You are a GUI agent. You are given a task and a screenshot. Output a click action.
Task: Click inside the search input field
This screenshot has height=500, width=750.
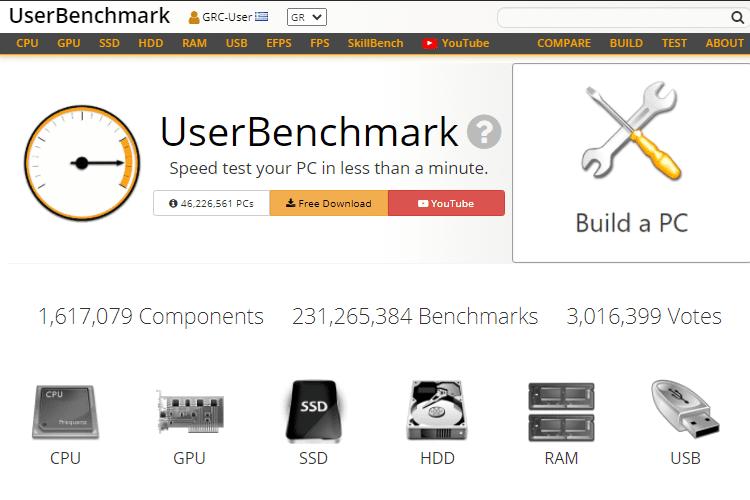(610, 18)
